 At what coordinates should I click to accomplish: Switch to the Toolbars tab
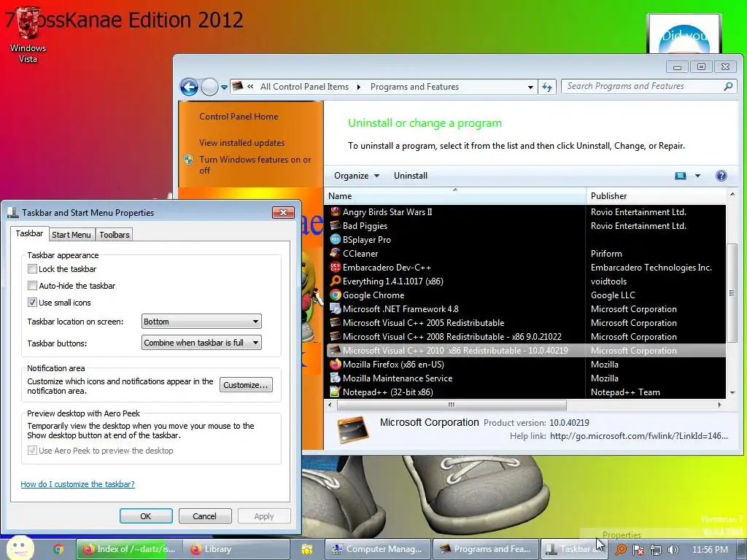[115, 235]
